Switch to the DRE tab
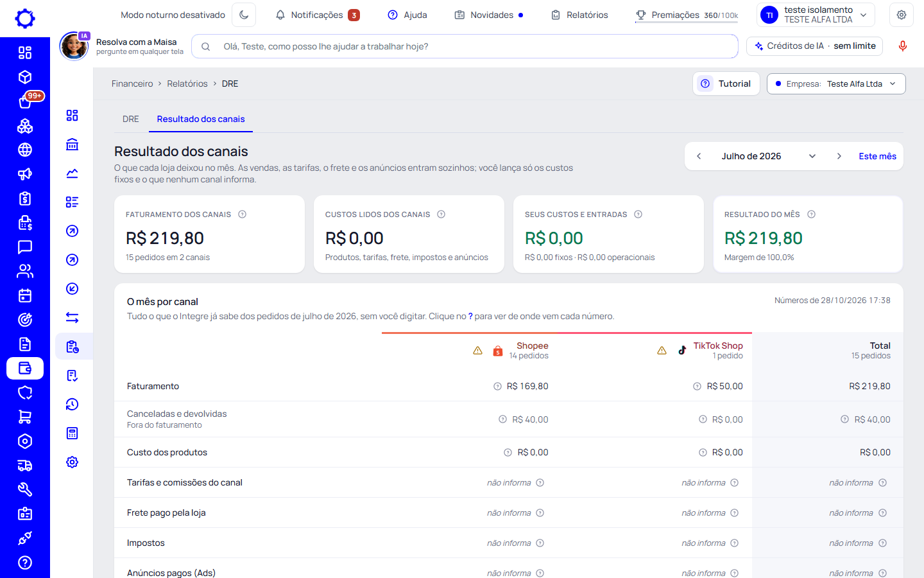Screen dimensions: 924x578 pyautogui.click(x=131, y=119)
